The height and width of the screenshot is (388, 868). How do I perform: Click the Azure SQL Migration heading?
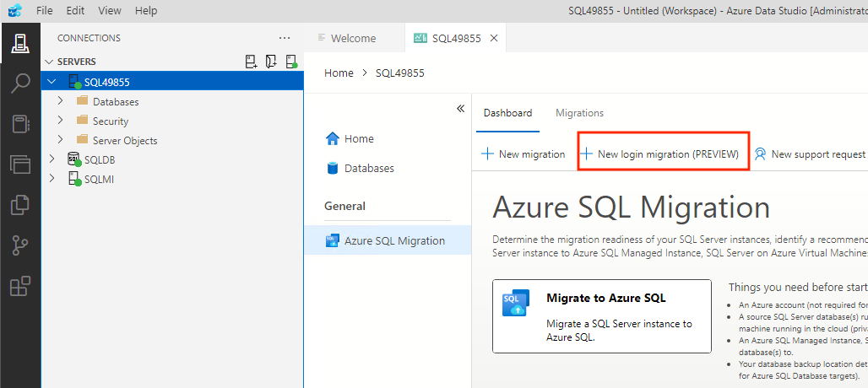631,207
